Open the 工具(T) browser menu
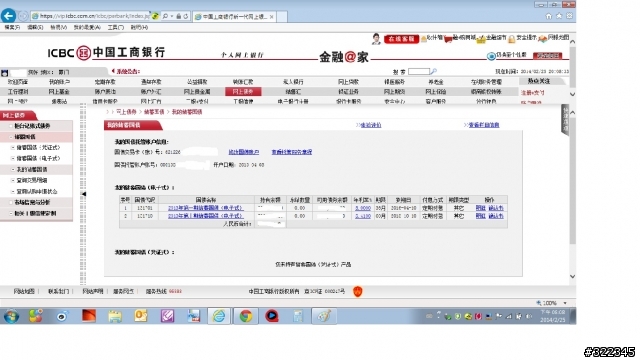640x360 pixels. 116,27
